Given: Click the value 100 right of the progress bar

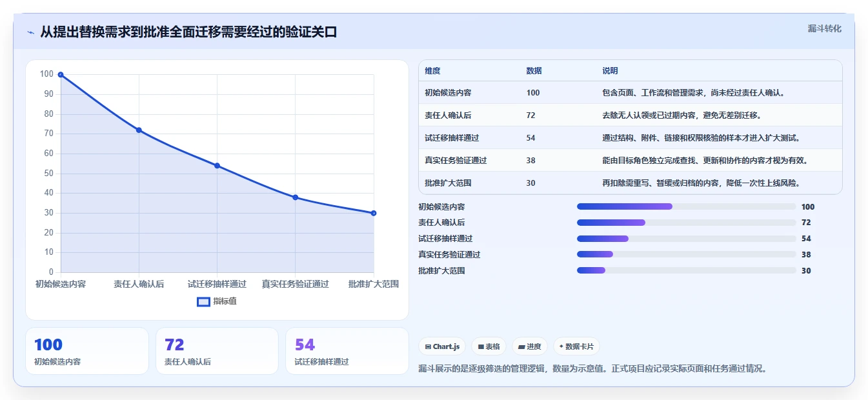Looking at the screenshot, I should (808, 207).
